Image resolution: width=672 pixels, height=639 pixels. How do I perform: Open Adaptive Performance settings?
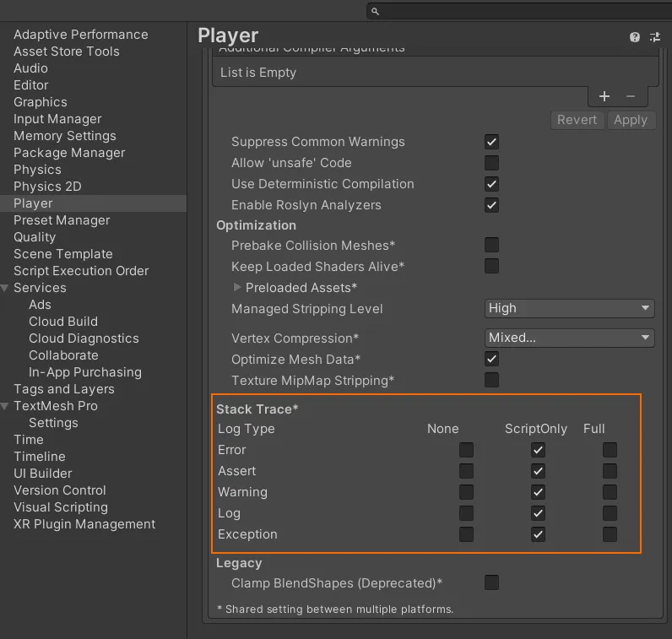81,35
